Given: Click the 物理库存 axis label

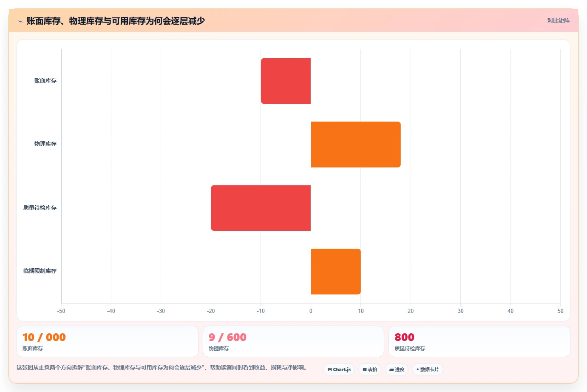Looking at the screenshot, I should coord(45,144).
